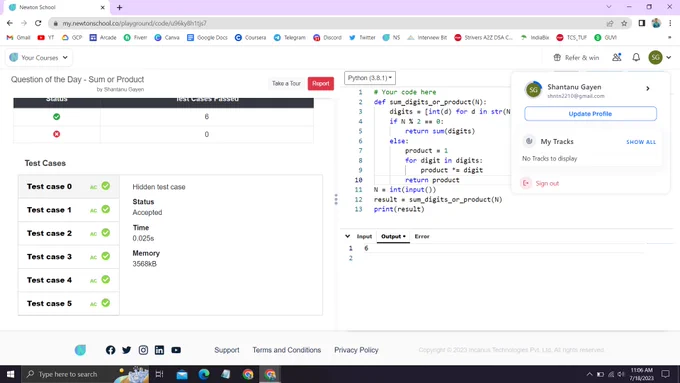Image resolution: width=680 pixels, height=383 pixels.
Task: Click Take a Tour
Action: pyautogui.click(x=286, y=83)
